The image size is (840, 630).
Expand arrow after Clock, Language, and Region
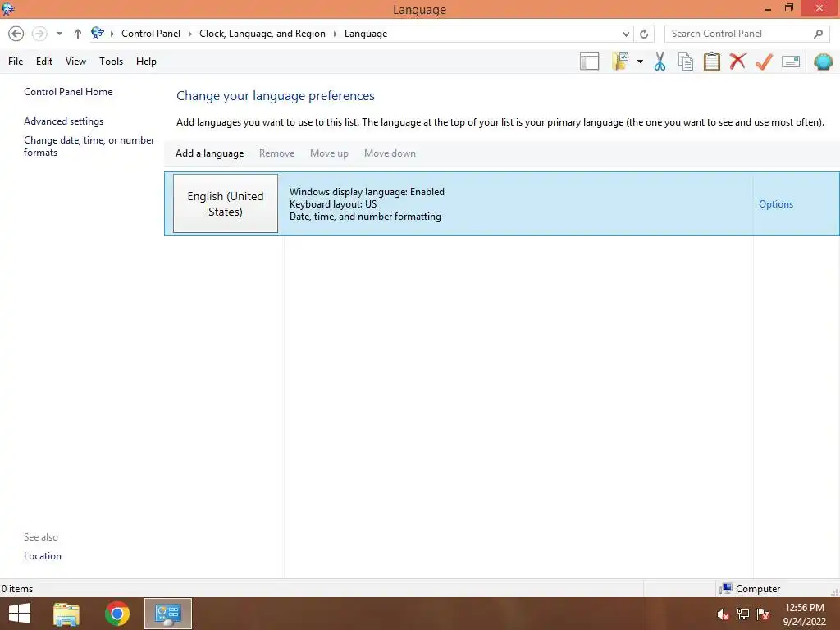point(335,34)
